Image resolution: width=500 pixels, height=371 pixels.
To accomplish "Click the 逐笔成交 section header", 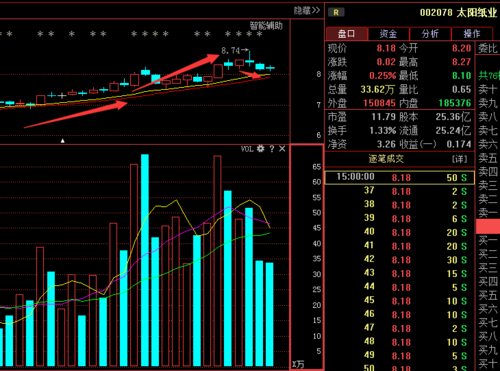I will [x=386, y=159].
